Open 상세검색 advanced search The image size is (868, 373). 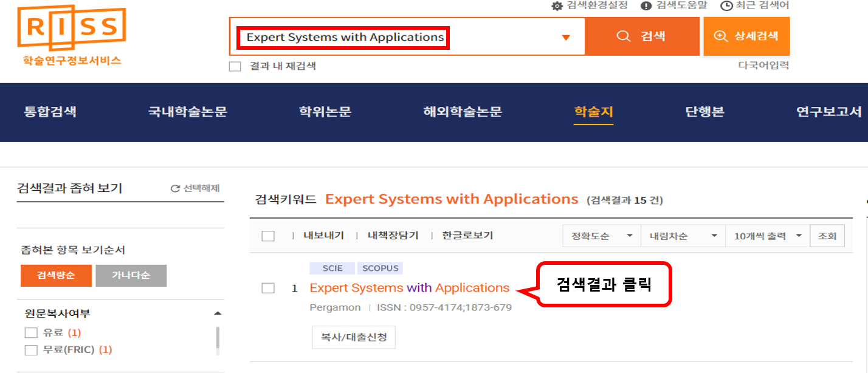click(746, 36)
